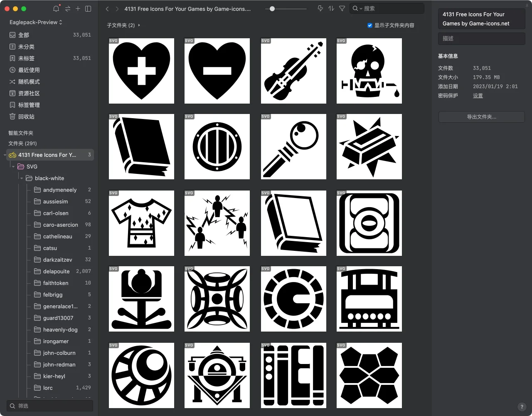
Task: Open the notifications bell
Action: coord(56,9)
